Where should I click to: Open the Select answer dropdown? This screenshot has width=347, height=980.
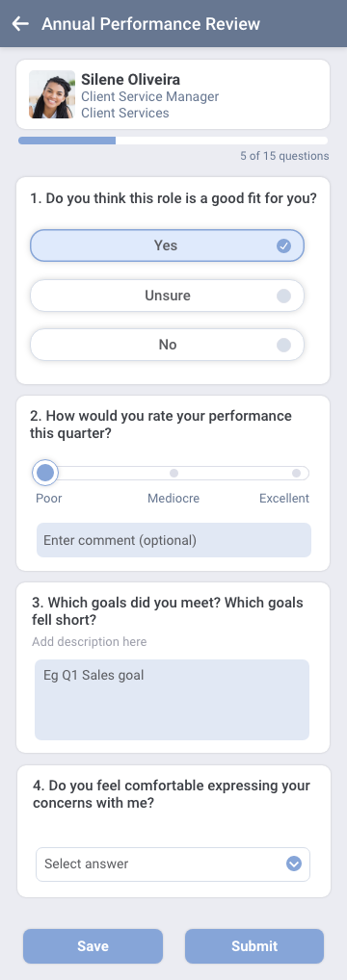(173, 864)
